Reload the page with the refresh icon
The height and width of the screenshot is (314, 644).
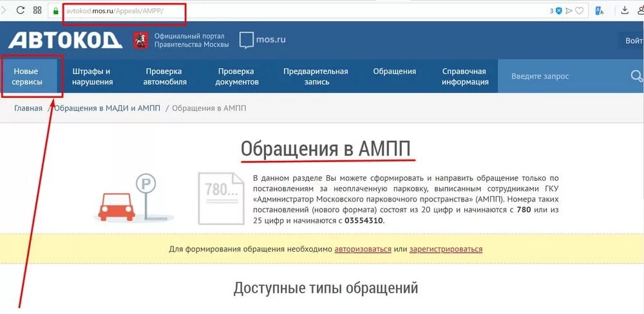point(20,10)
